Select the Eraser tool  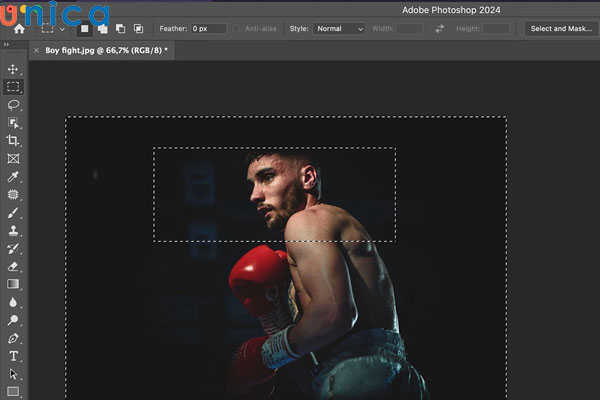click(x=13, y=267)
